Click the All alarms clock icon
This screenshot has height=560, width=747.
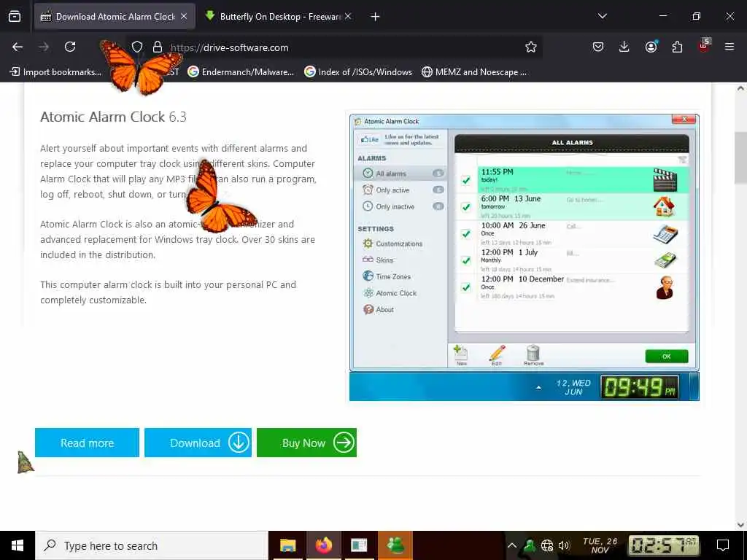click(368, 174)
